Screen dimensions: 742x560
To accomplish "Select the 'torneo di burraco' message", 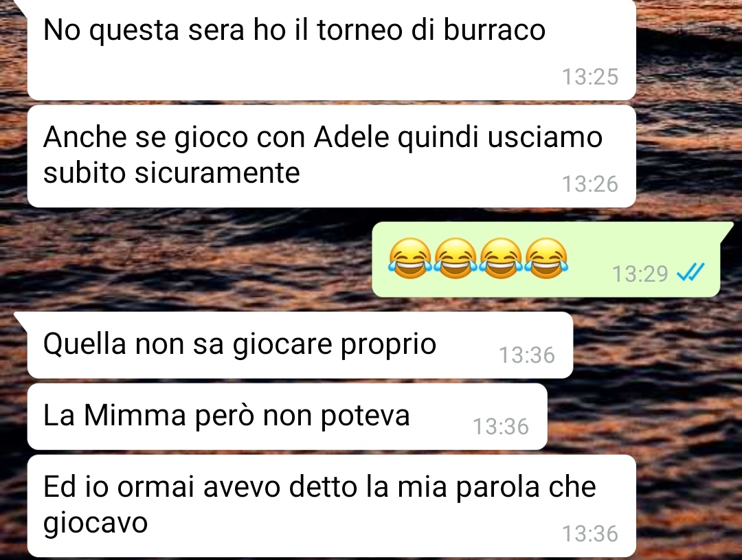I will pyautogui.click(x=331, y=49).
